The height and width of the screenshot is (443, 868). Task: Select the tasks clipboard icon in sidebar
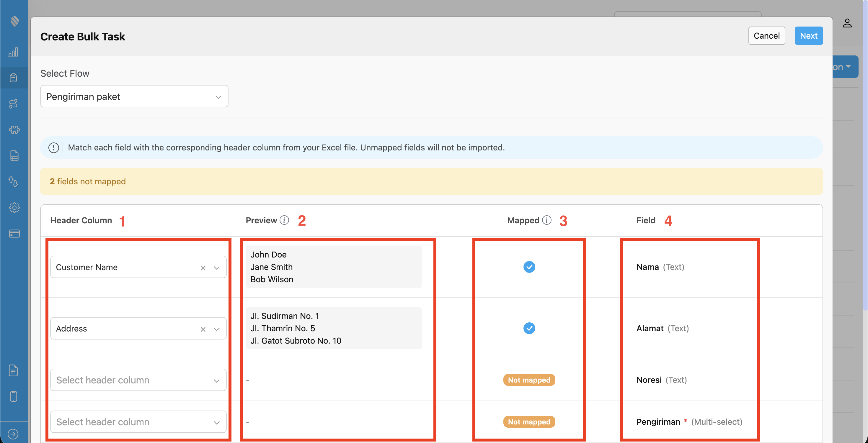tap(14, 78)
